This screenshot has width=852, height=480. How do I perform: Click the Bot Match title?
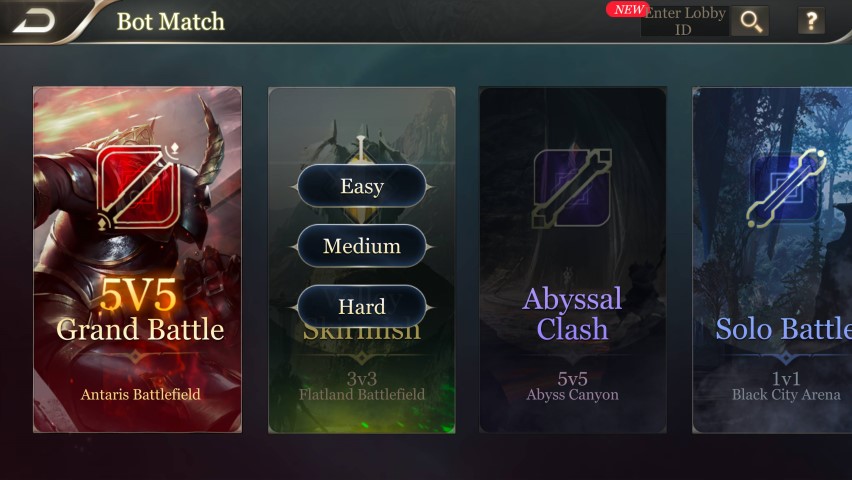171,22
